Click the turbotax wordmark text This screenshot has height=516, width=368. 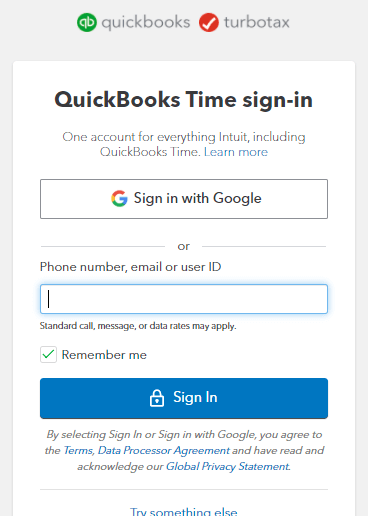pos(257,22)
